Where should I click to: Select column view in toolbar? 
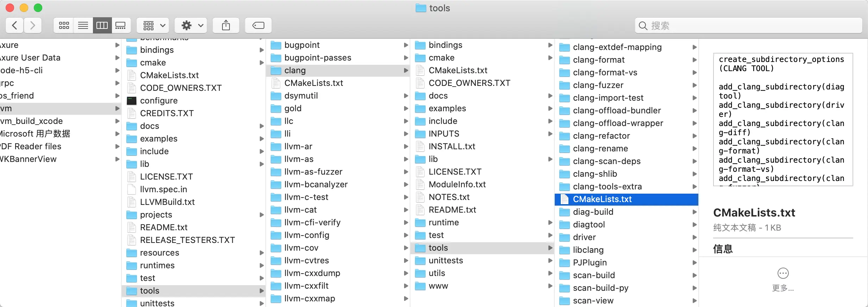click(102, 25)
